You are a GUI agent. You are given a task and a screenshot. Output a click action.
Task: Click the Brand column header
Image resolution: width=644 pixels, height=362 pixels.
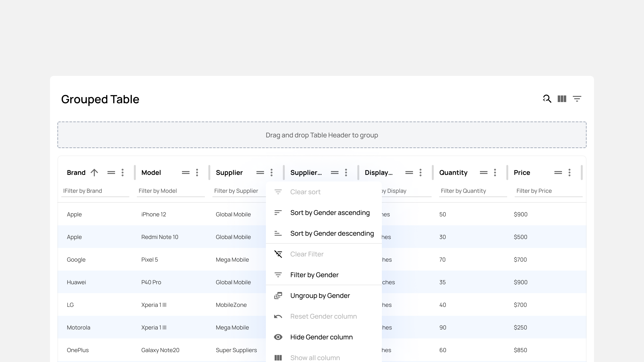point(76,173)
